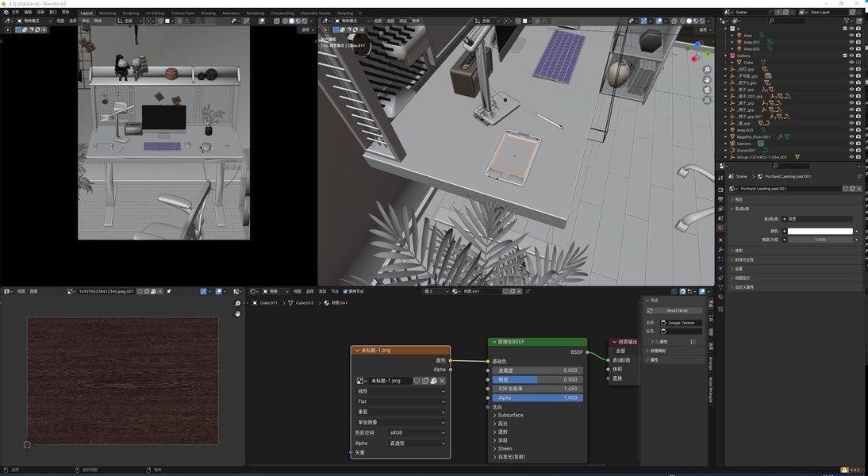This screenshot has width=868, height=476.
Task: Collapse the Cutters collection
Action: click(x=726, y=56)
